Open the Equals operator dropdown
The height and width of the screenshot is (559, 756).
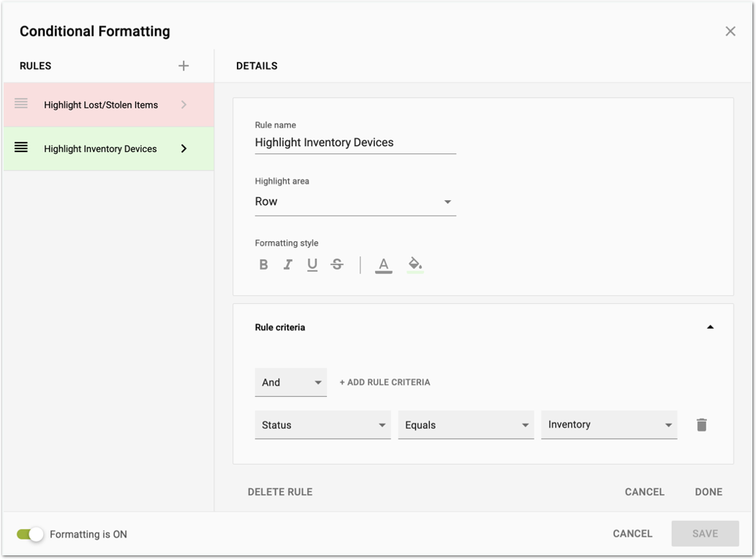[x=465, y=425]
